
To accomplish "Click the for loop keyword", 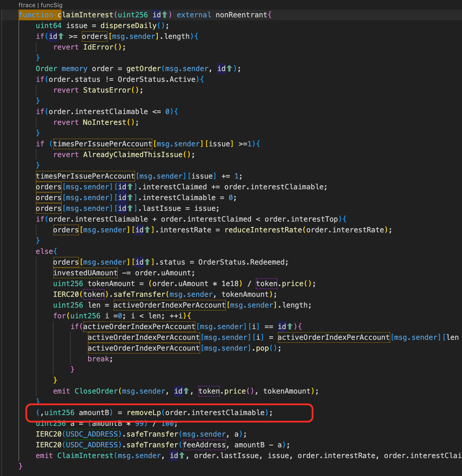I will tap(59, 316).
